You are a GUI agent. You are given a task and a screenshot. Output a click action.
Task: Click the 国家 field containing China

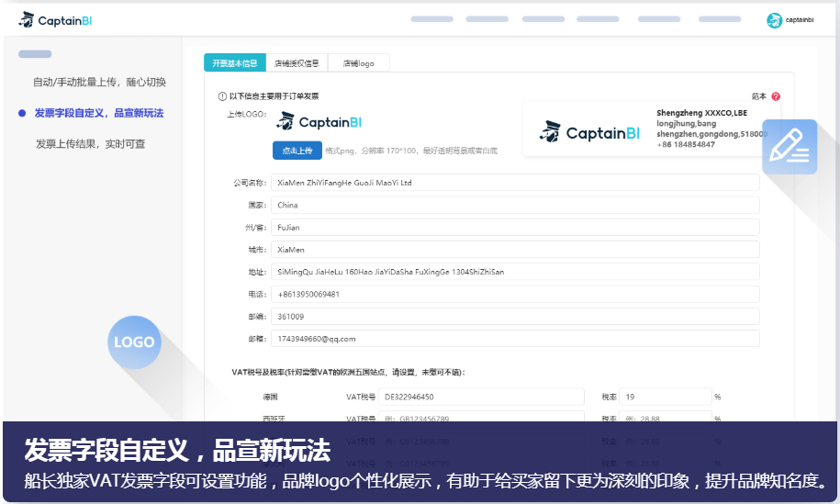(515, 205)
